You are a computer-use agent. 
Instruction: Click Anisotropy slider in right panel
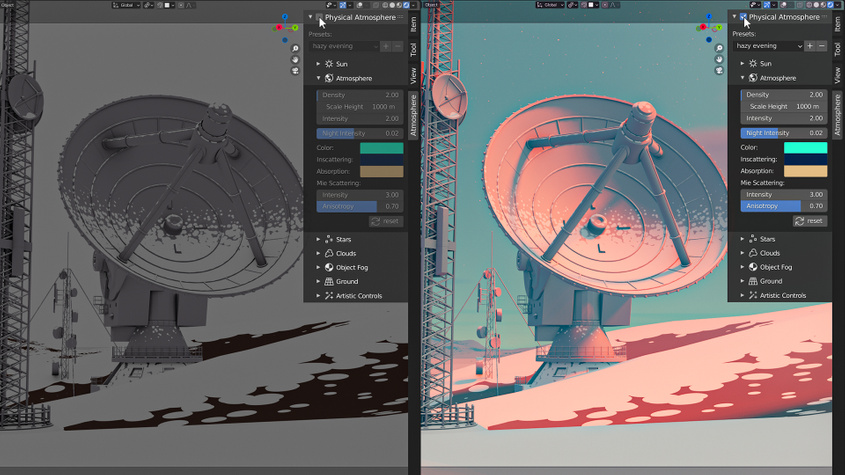pos(784,206)
